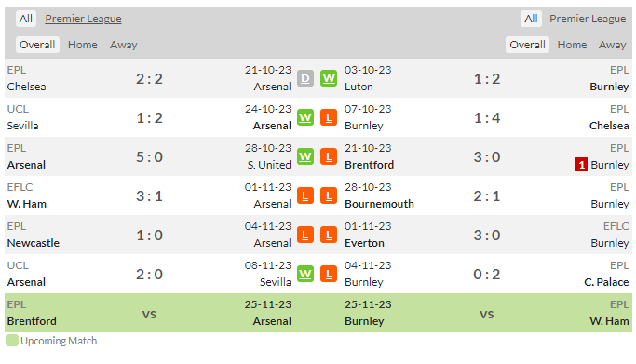Click the orange L badge beside Everton
The height and width of the screenshot is (364, 636).
pos(329,235)
